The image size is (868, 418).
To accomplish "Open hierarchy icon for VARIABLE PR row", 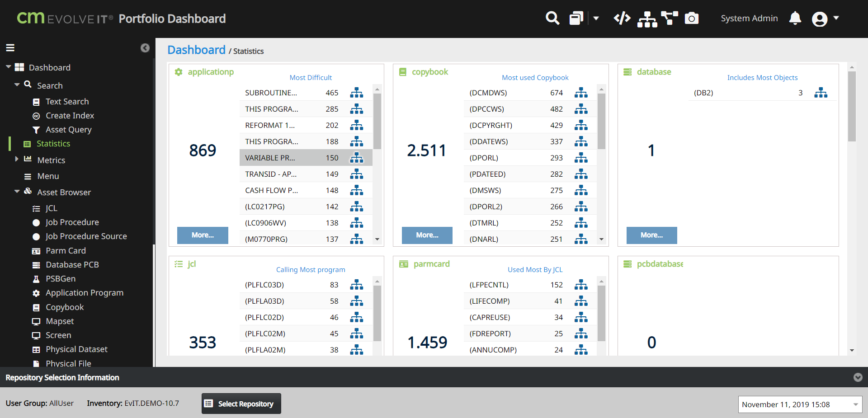I will point(357,158).
